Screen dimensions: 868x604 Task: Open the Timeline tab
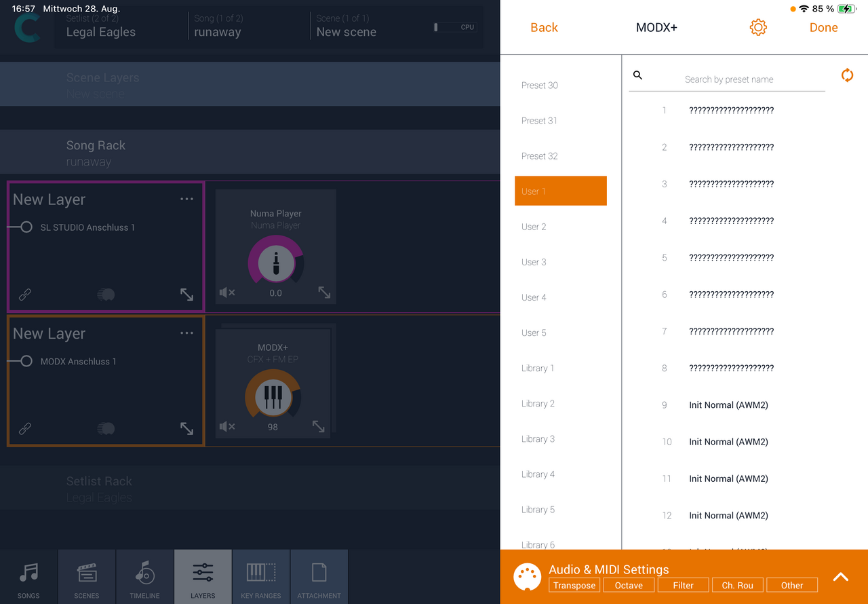tap(144, 577)
